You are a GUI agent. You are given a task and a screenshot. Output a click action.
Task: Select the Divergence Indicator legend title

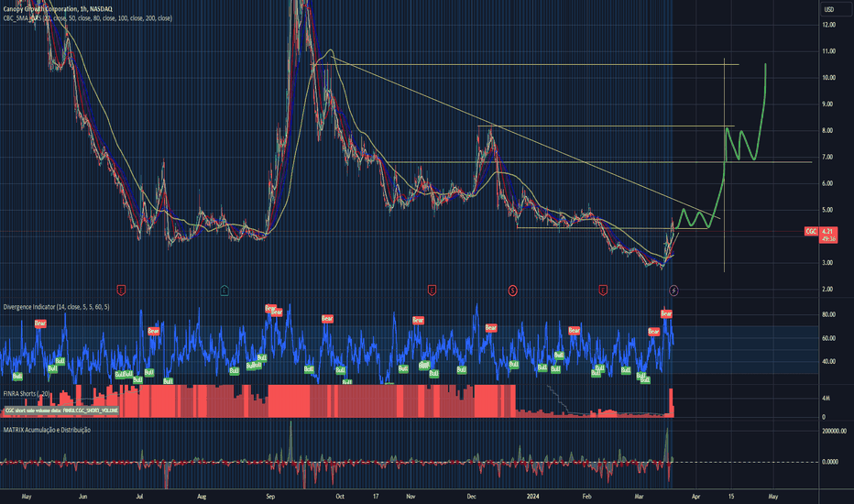click(x=56, y=307)
